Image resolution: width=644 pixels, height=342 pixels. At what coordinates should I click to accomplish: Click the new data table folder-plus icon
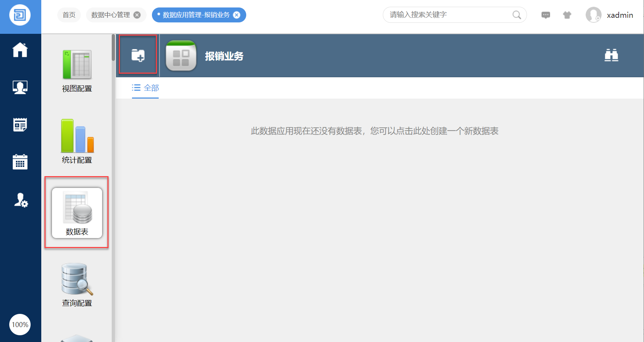138,55
